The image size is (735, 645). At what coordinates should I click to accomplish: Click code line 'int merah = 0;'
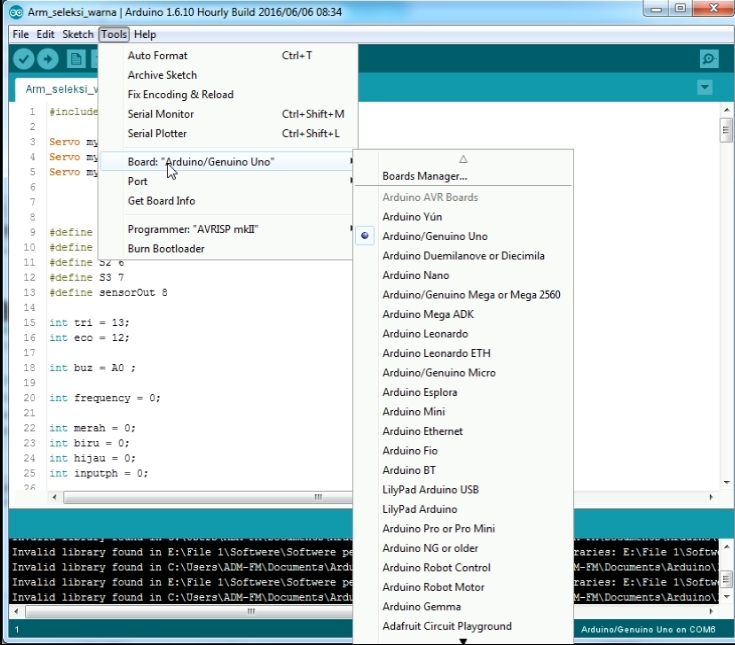click(92, 428)
